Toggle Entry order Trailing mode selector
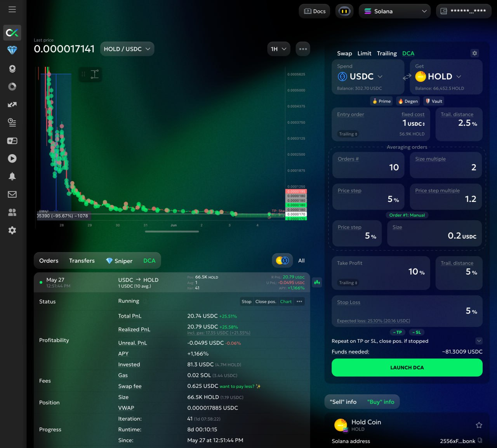This screenshot has height=448, width=497. (x=348, y=134)
